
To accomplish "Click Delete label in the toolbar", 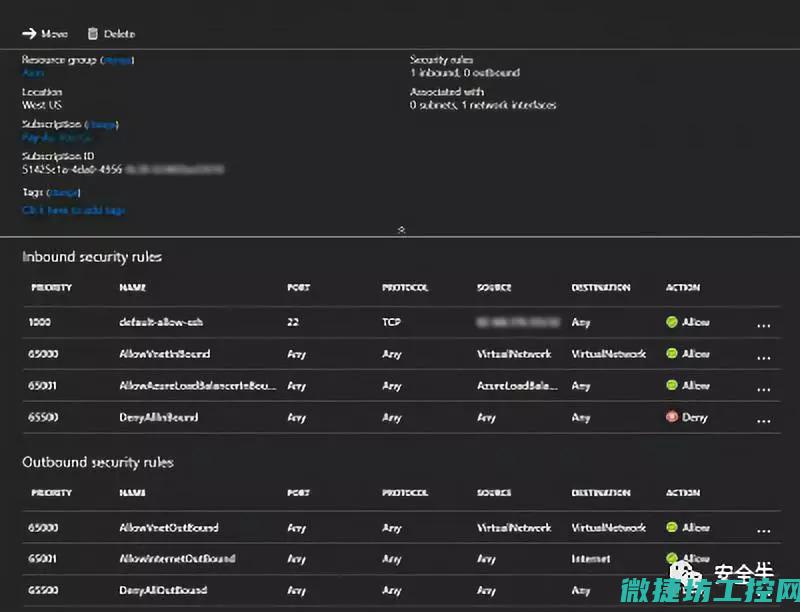I will pos(119,34).
